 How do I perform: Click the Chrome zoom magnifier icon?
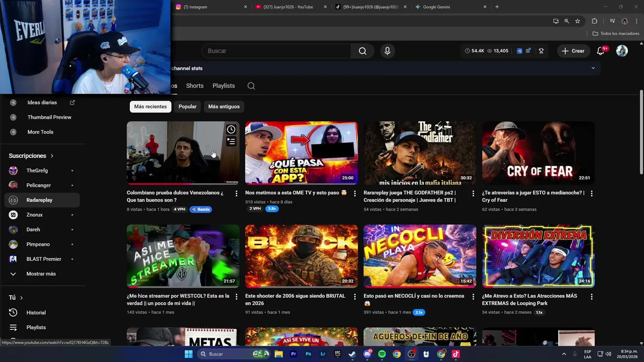pyautogui.click(x=567, y=21)
